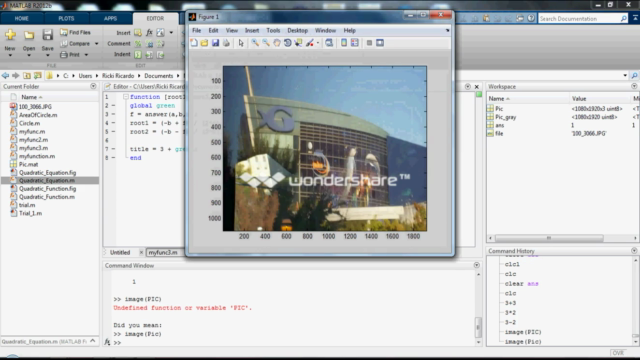
Task: Switch to PLOTS ribbon tab
Action: tap(66, 18)
